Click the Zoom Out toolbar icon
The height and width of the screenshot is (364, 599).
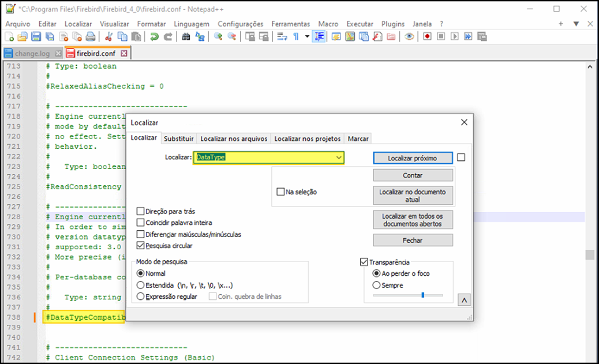point(231,37)
